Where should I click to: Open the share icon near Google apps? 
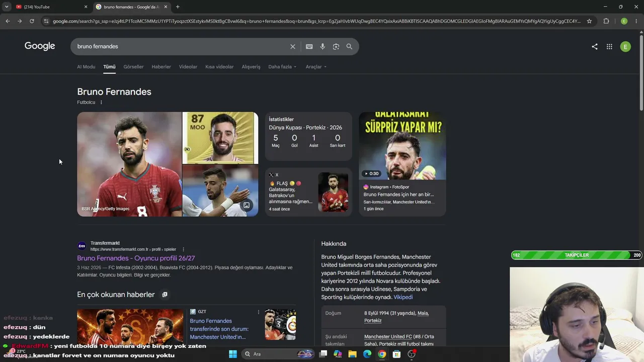coord(595,46)
